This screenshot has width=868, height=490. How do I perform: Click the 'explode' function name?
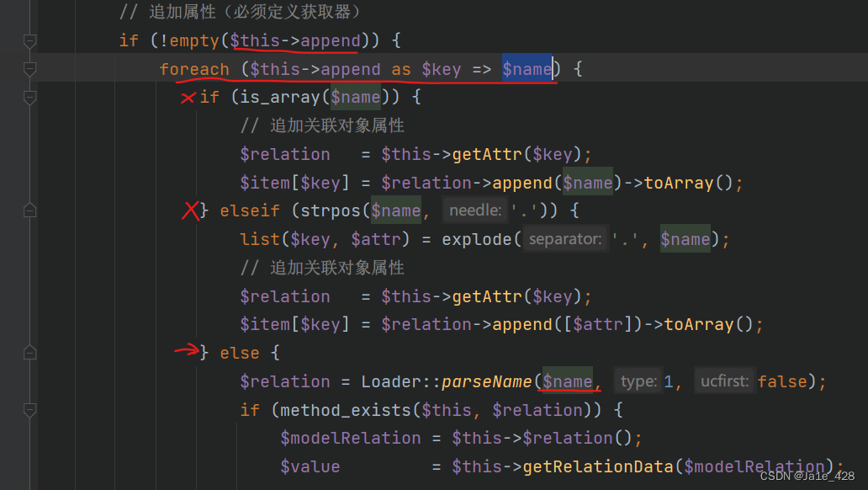coord(477,239)
